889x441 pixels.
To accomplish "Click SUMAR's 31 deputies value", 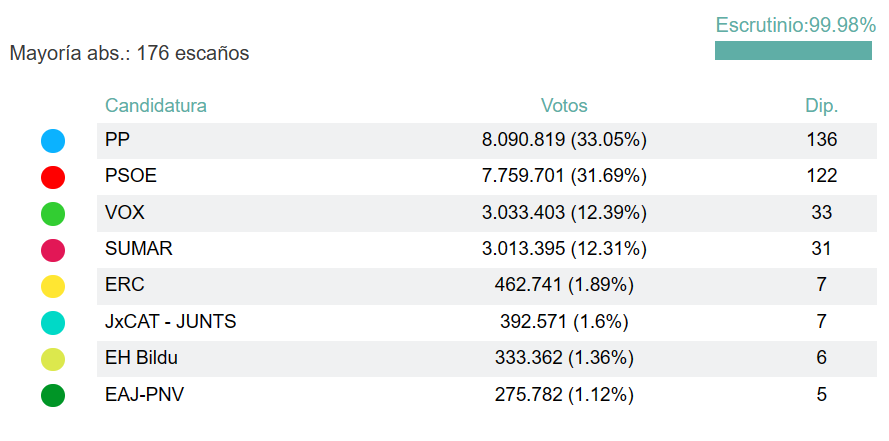I will 821,249.
